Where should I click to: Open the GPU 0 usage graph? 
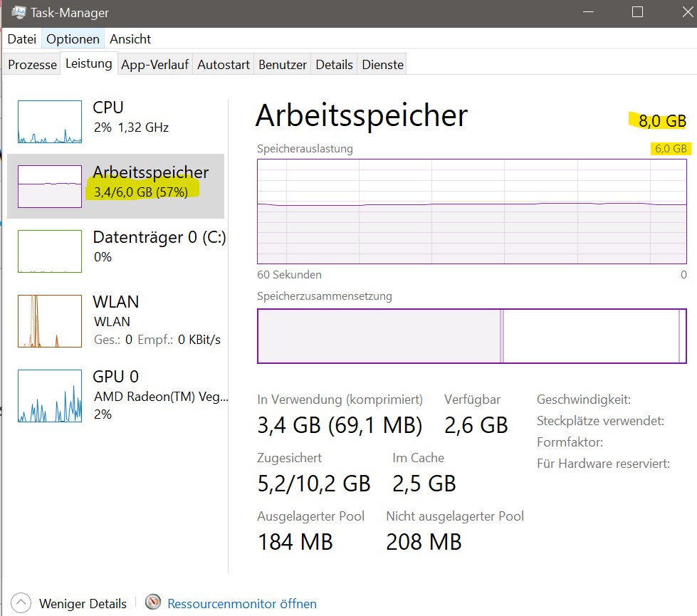click(x=50, y=395)
